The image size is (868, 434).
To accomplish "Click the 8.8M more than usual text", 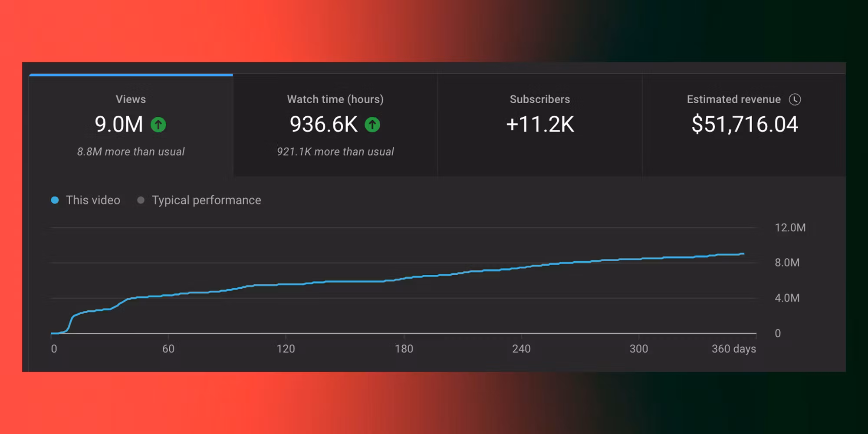I will pos(131,151).
